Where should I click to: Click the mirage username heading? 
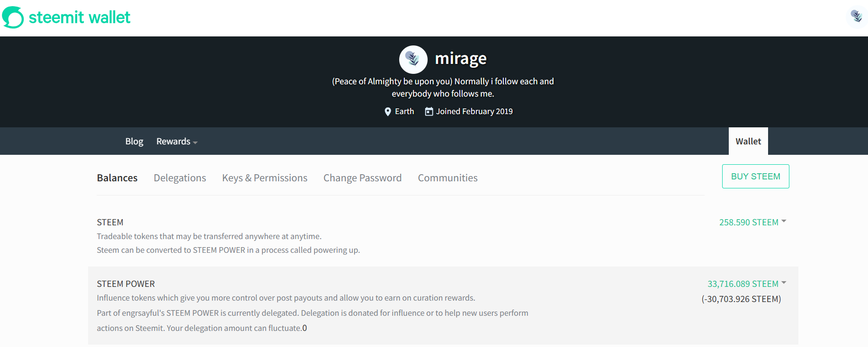(x=461, y=58)
